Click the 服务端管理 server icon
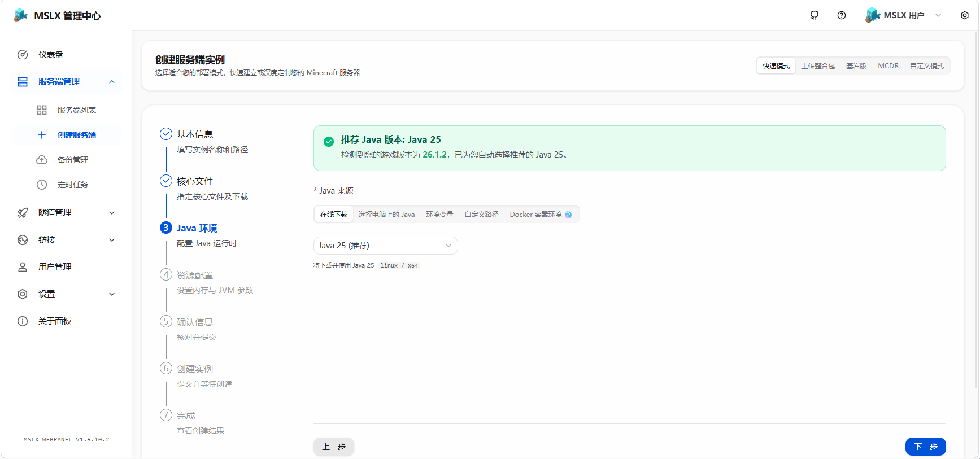This screenshot has height=459, width=980. (23, 82)
